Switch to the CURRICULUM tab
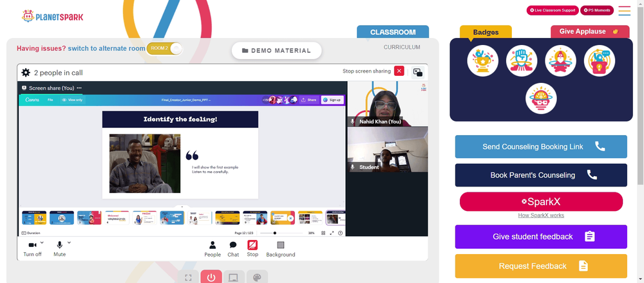Viewport: 644px width, 283px height. click(402, 47)
